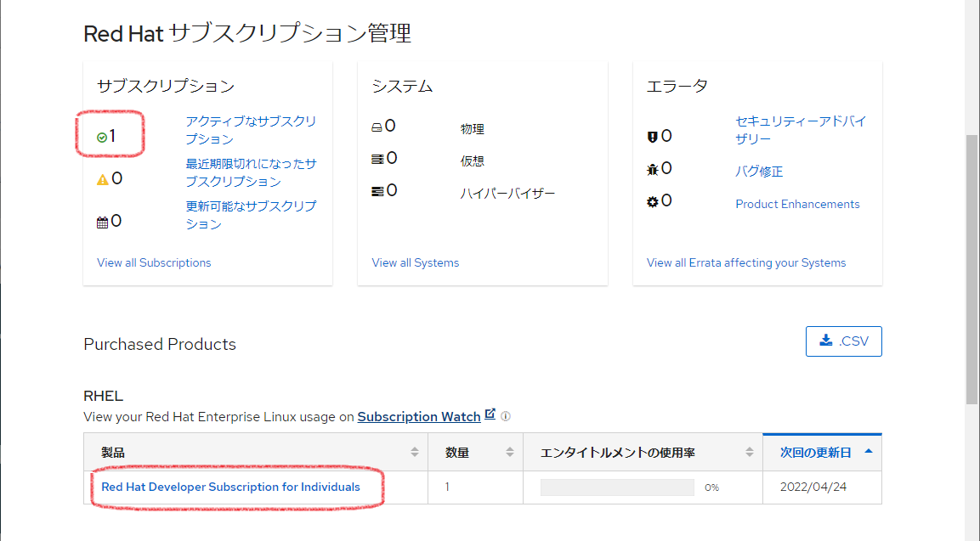Click View all Errata affecting your Systems
Image resolution: width=980 pixels, height=541 pixels.
tap(746, 263)
